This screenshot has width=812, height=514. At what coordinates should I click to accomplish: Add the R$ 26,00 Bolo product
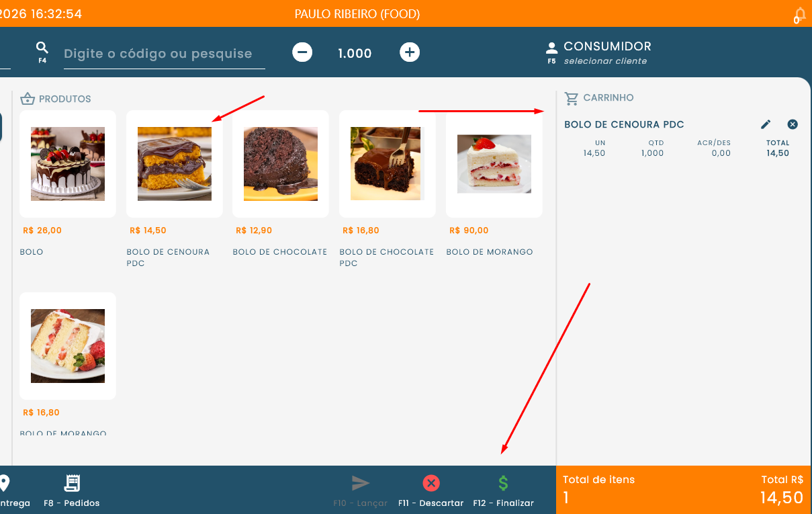click(x=68, y=164)
